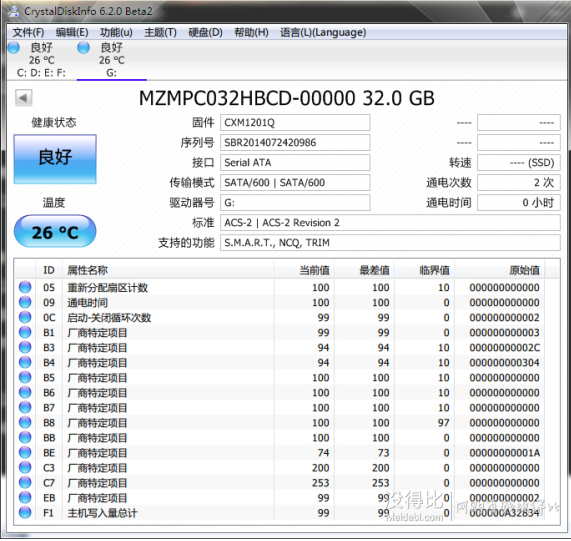The width and height of the screenshot is (571, 541).
Task: Open the 文件(F) menu
Action: point(28,32)
